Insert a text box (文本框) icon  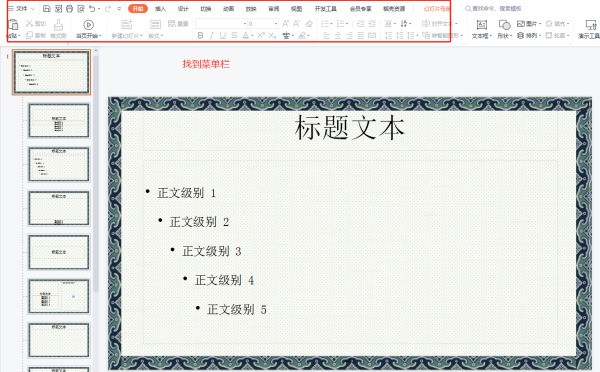click(481, 25)
